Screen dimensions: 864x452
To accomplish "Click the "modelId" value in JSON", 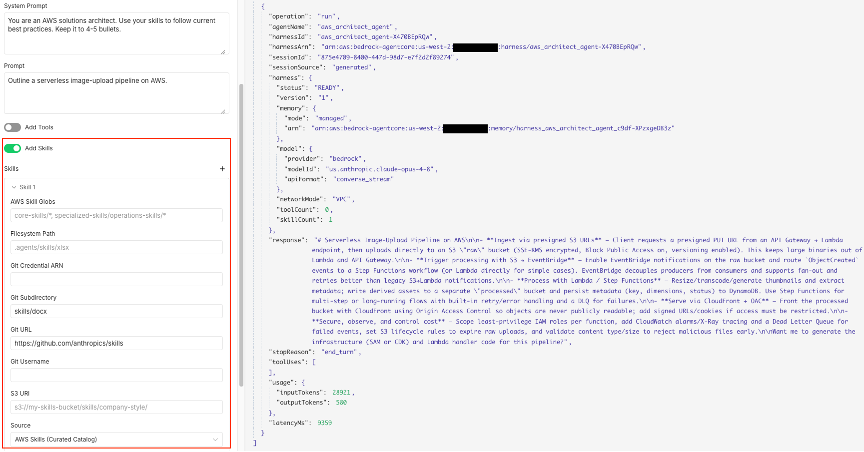I will coord(380,169).
